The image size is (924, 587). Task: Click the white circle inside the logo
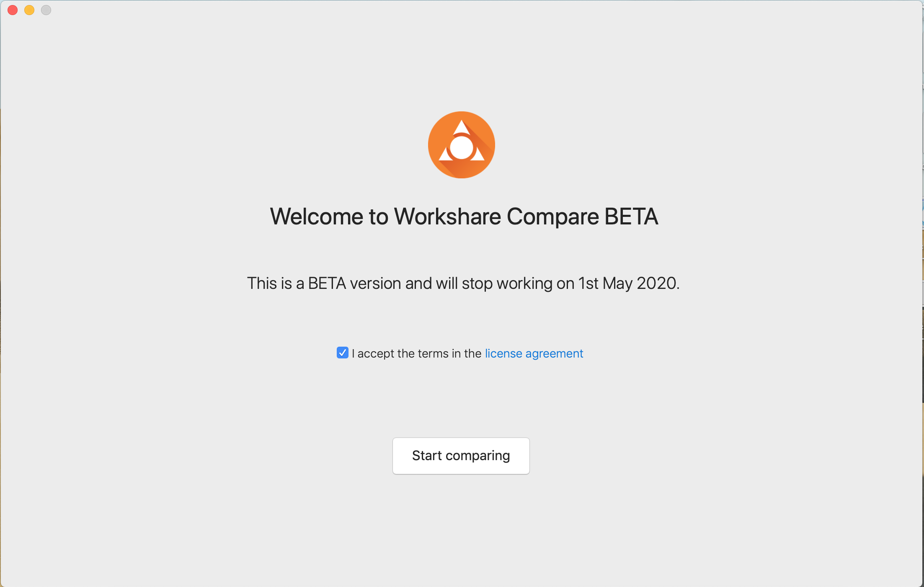click(x=461, y=147)
